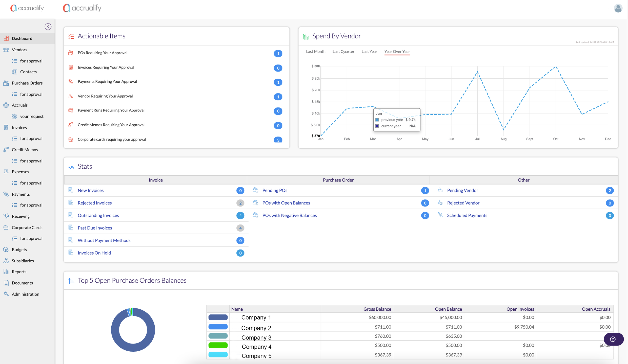Click the Budgets pie icon in the sidebar
This screenshot has height=364, width=628.
point(6,249)
